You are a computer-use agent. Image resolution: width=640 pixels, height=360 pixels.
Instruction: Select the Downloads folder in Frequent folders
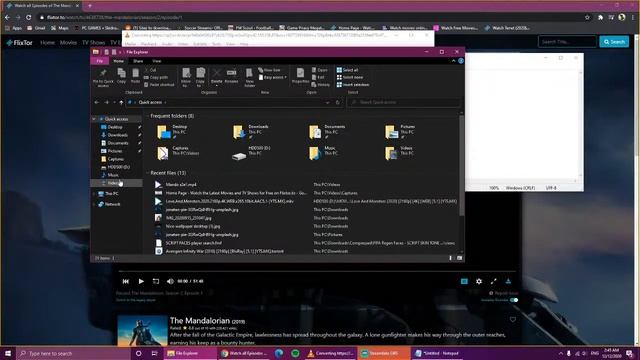click(251, 132)
